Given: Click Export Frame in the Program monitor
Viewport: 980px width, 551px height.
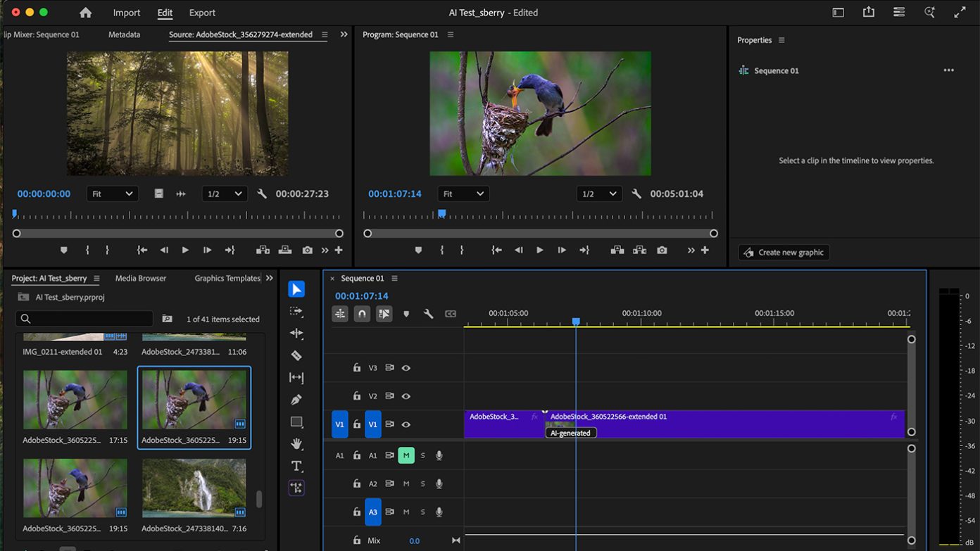Looking at the screenshot, I should (661, 250).
